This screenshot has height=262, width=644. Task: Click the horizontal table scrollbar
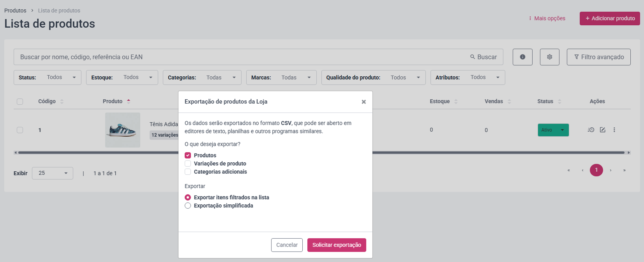pos(322,153)
